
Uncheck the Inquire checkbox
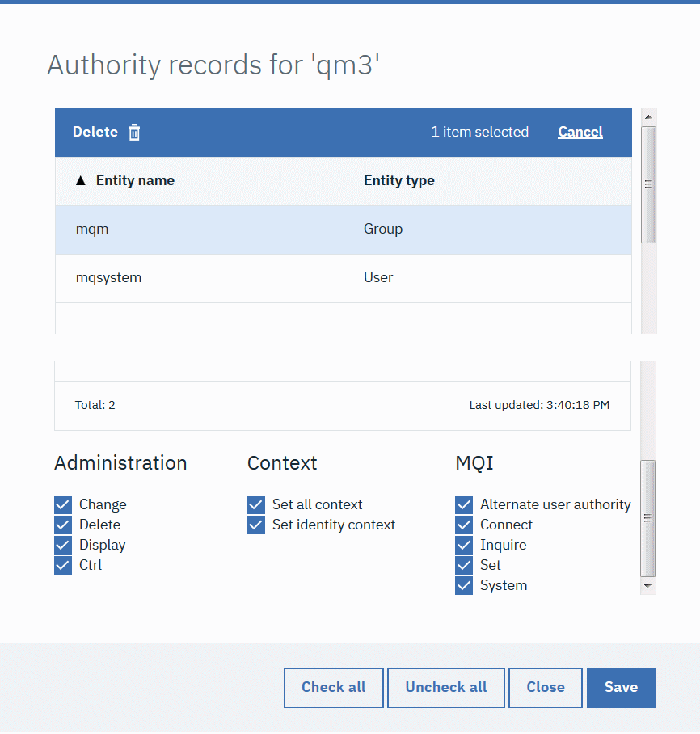[464, 545]
